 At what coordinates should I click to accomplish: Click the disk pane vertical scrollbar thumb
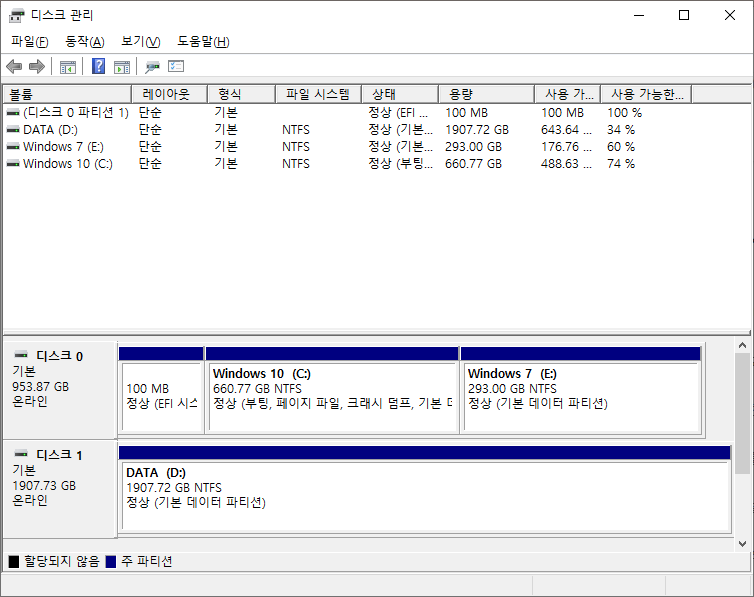coord(742,413)
